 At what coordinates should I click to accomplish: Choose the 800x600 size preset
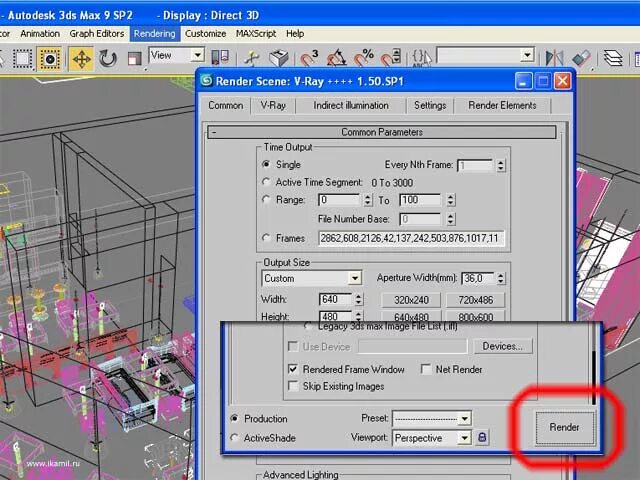coord(476,316)
